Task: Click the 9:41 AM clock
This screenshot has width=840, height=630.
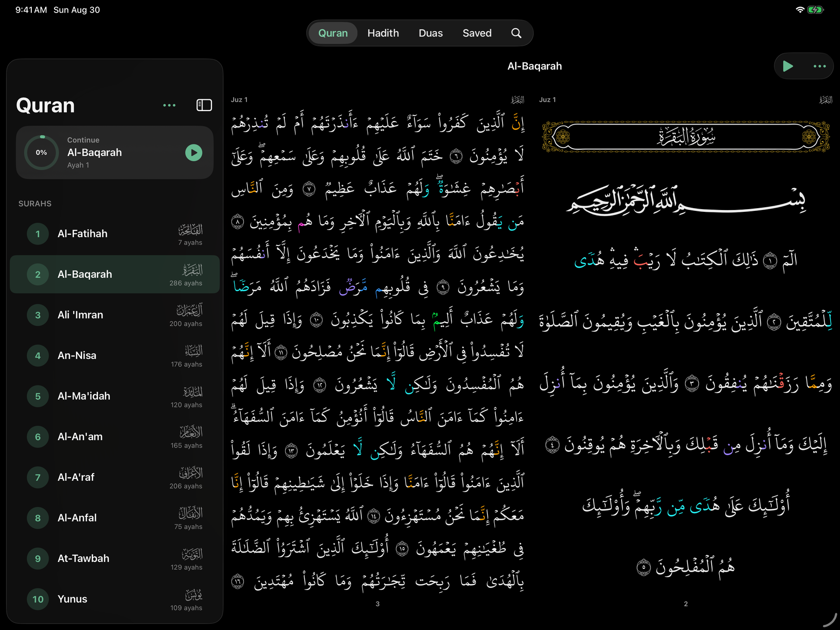Action: pos(31,10)
